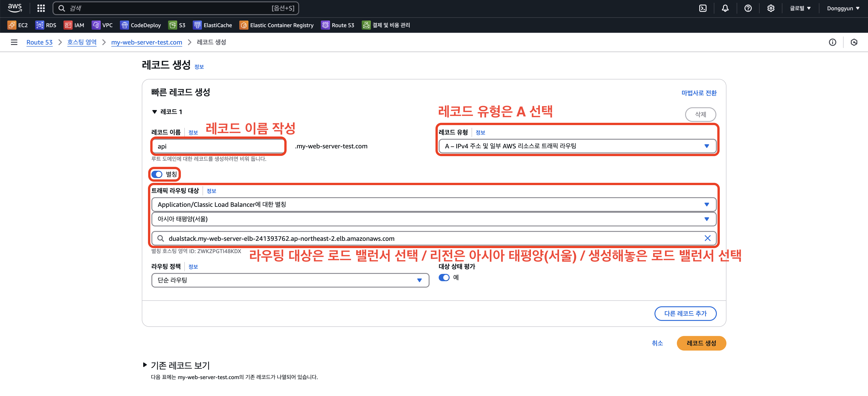Open the Donggyun account menu
The image size is (868, 396).
[x=843, y=8]
